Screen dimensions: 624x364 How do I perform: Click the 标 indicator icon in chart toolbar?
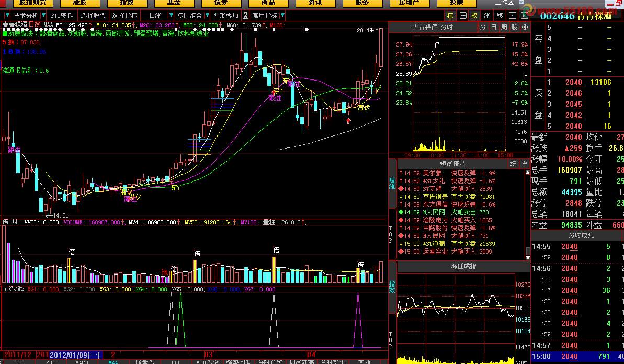450,16
